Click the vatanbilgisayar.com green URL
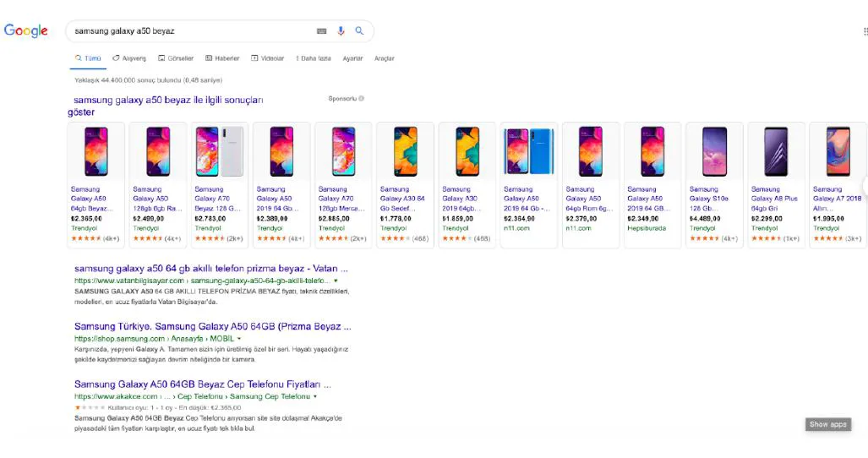The image size is (868, 458). pos(202,281)
